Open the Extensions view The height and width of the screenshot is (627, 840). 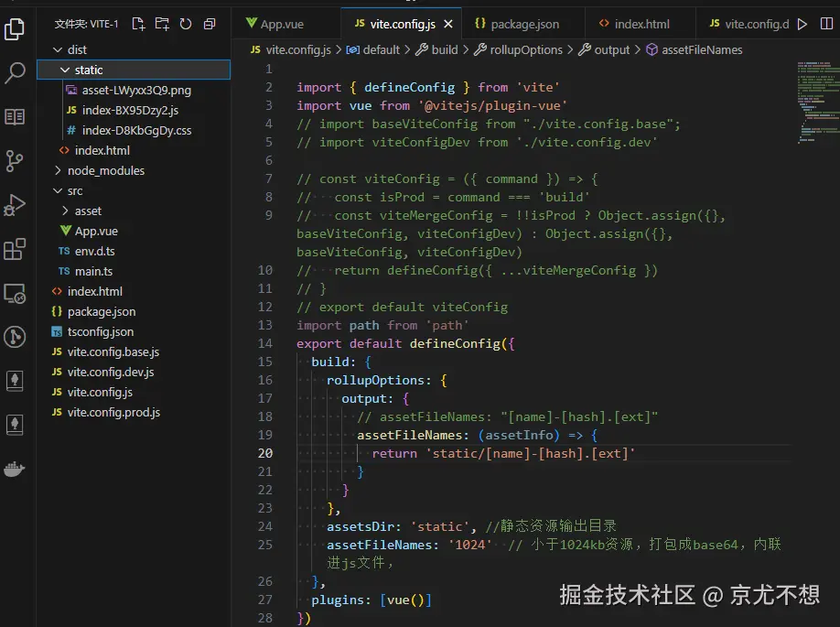click(15, 249)
